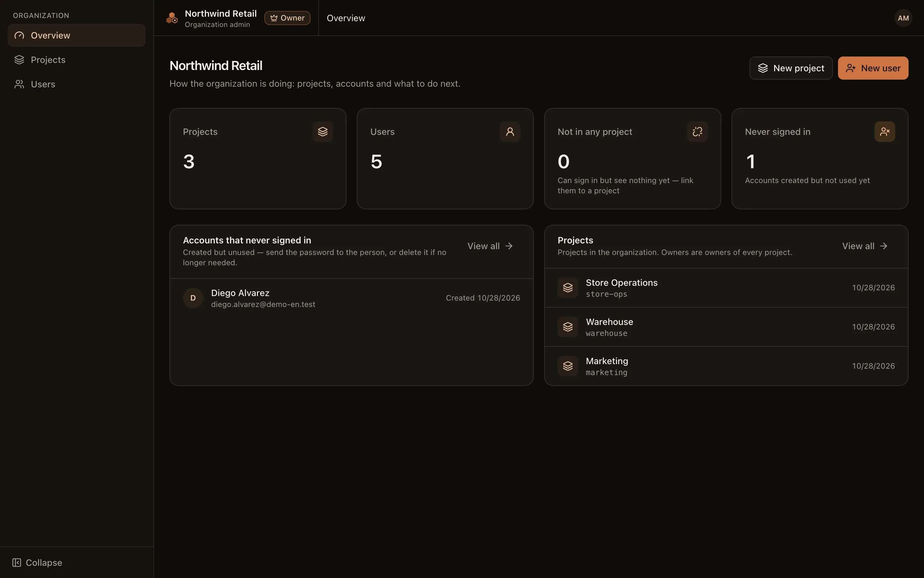
Task: Click the Warehouse project layers icon
Action: point(568,327)
